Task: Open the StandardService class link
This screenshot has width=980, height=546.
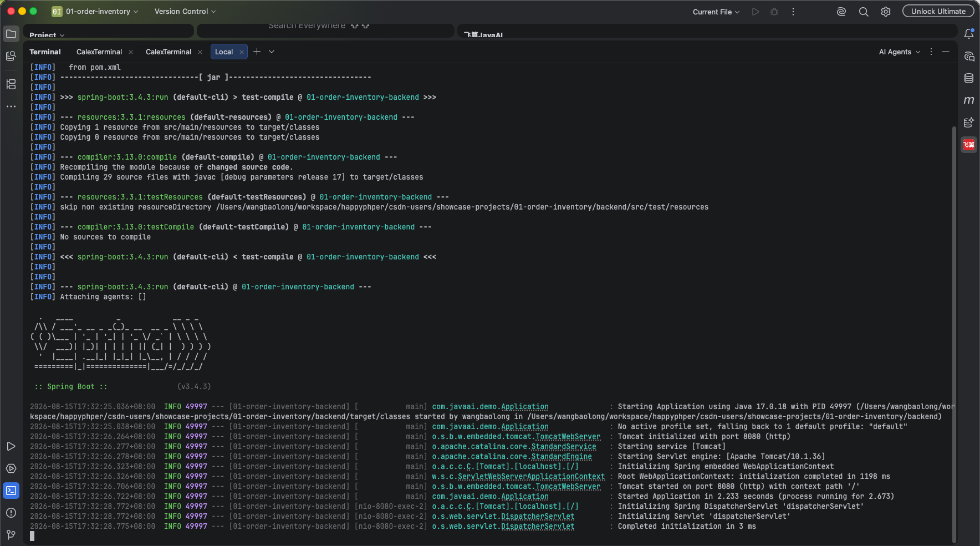Action: (564, 447)
